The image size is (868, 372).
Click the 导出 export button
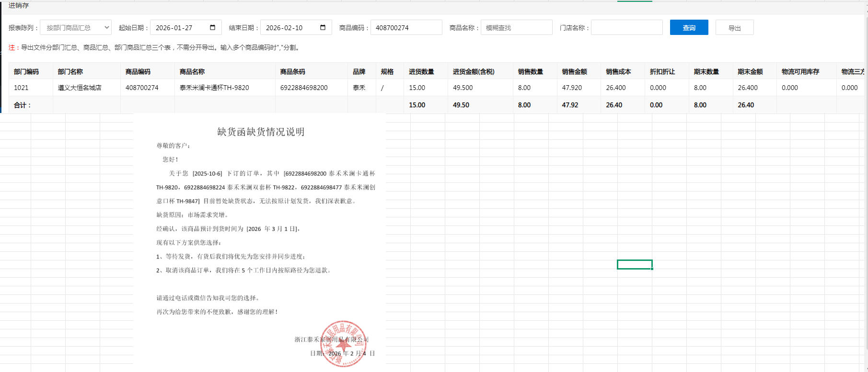[734, 28]
